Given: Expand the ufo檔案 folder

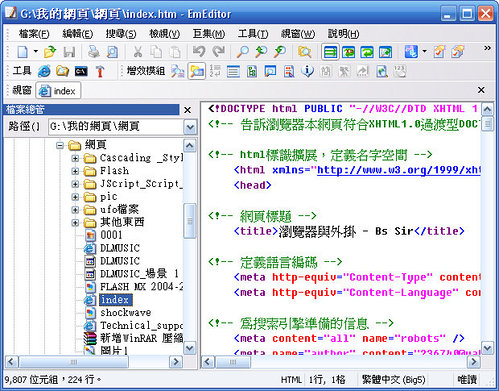Looking at the screenshot, I should pos(75,210).
